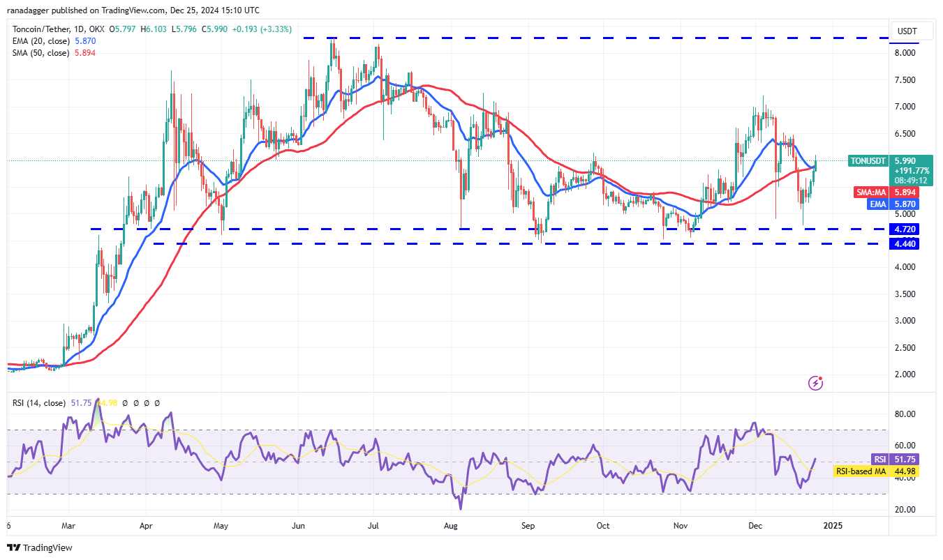This screenshot has height=560, width=943.
Task: Click the 4.720 support level label
Action: [905, 229]
